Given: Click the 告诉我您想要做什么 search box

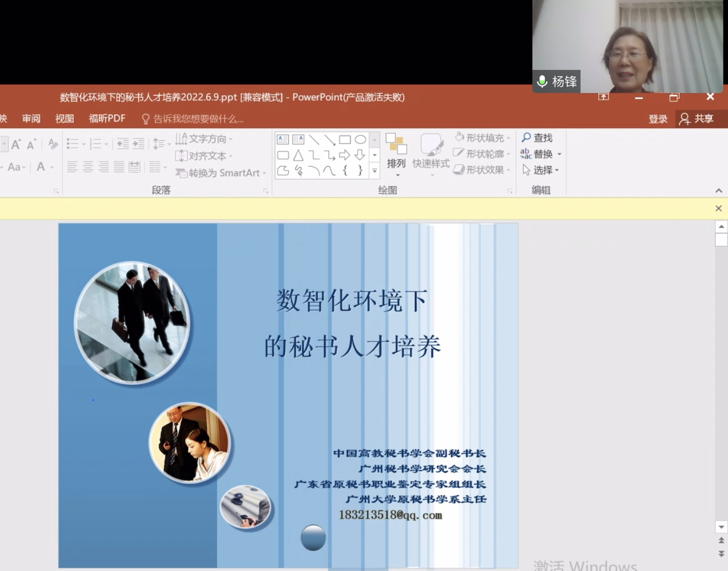Looking at the screenshot, I should (197, 119).
